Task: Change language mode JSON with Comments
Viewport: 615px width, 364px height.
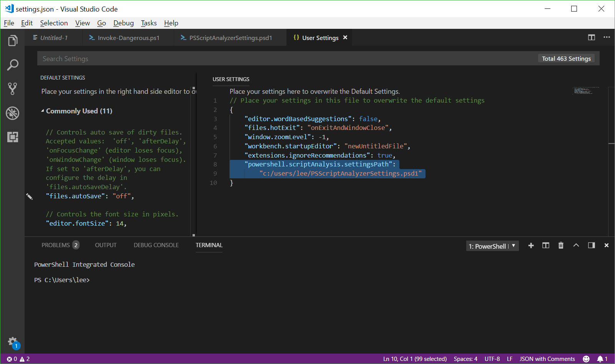Action: point(547,359)
